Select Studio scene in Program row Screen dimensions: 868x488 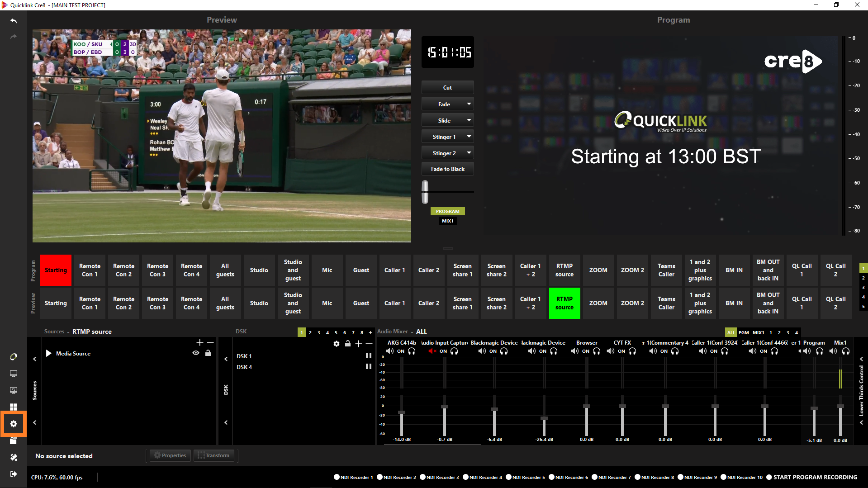[x=259, y=270]
